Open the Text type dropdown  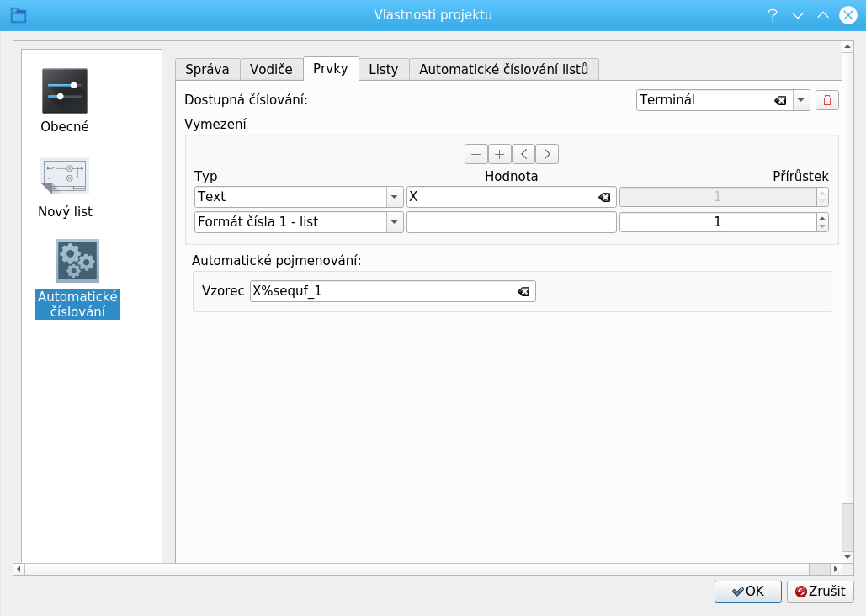[395, 197]
